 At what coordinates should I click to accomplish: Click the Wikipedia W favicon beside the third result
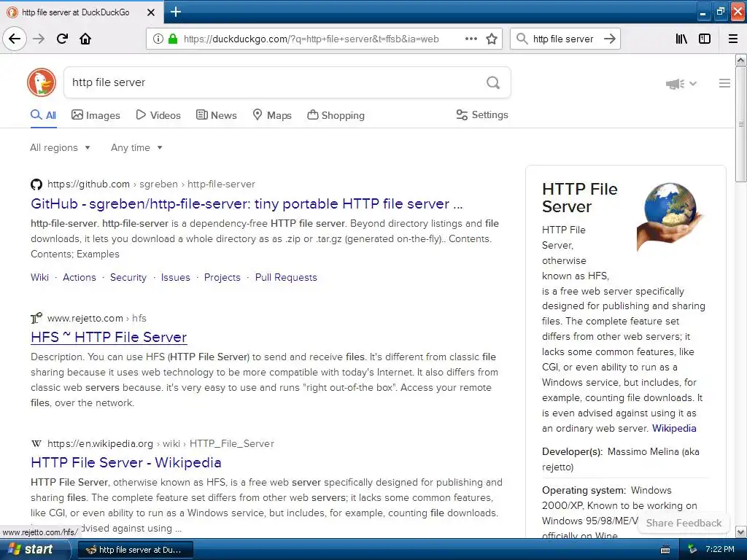coord(36,444)
